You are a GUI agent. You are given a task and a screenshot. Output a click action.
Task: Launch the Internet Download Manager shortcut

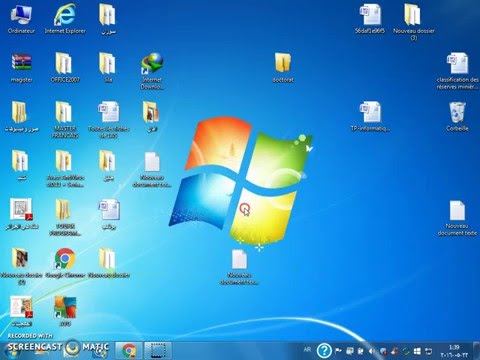pyautogui.click(x=152, y=71)
